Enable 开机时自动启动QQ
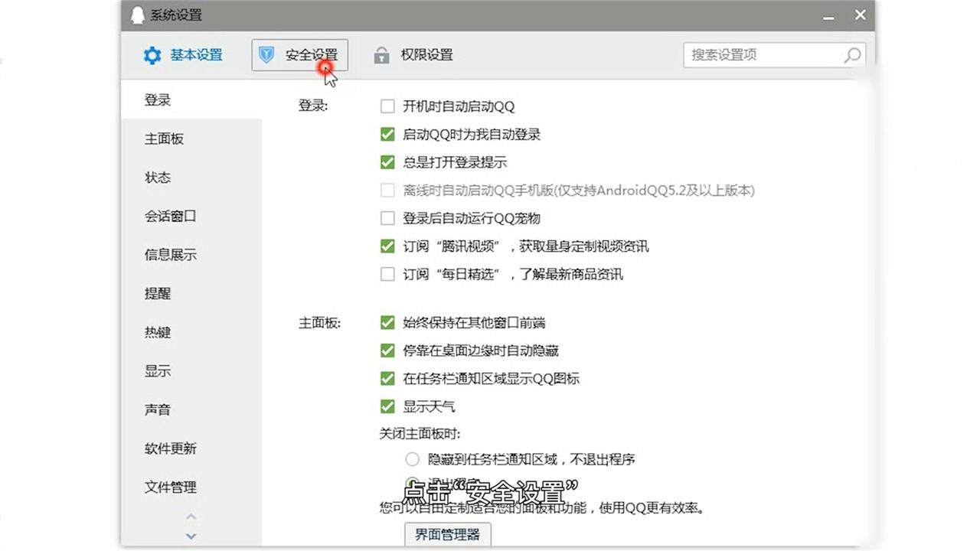Image resolution: width=980 pixels, height=551 pixels. click(x=387, y=106)
